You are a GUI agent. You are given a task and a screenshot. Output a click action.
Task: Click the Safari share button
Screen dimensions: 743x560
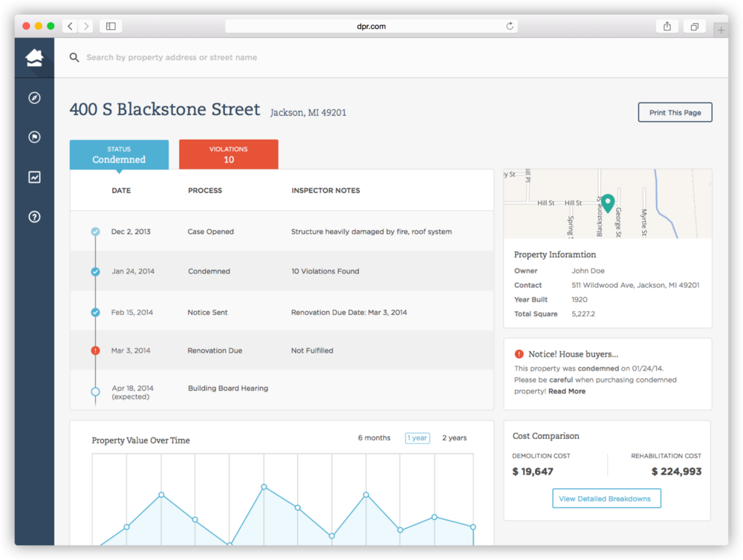tap(667, 27)
